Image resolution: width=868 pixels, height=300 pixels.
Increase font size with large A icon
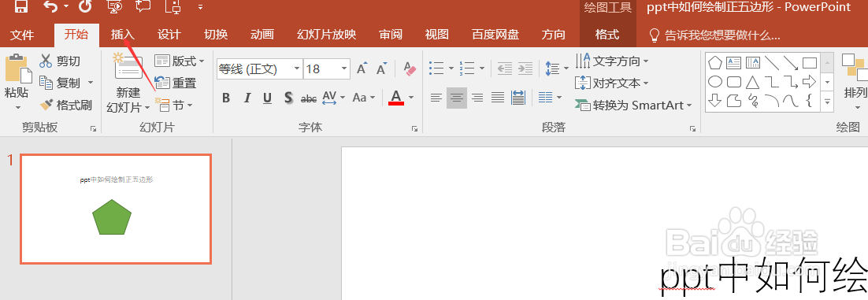[x=362, y=69]
